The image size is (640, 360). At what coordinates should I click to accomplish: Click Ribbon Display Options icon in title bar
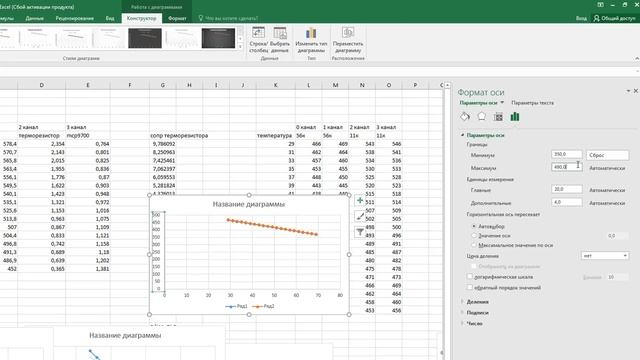point(600,5)
